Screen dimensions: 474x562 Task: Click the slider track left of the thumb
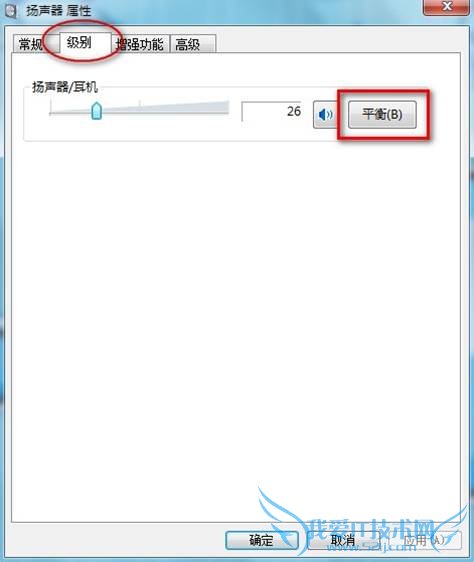(x=70, y=113)
